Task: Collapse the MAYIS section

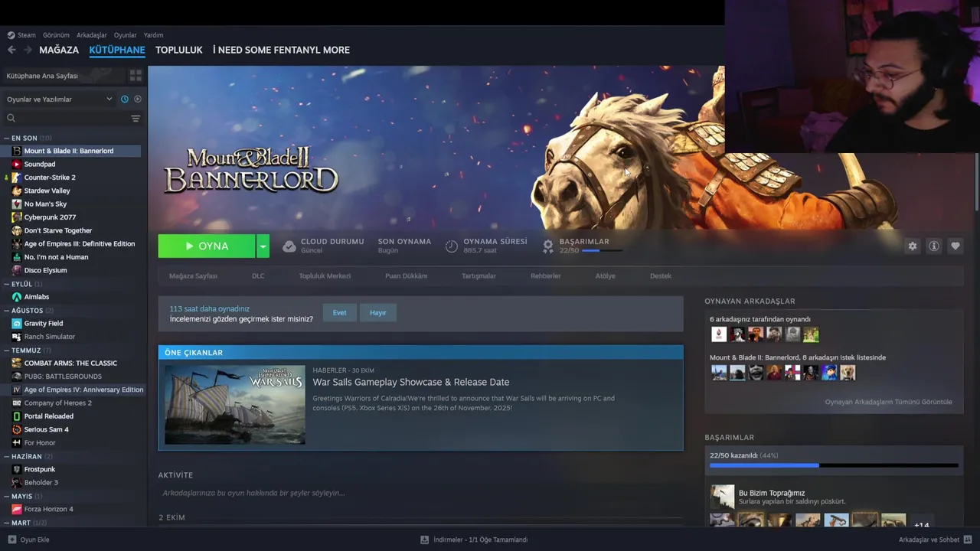Action: [x=6, y=497]
